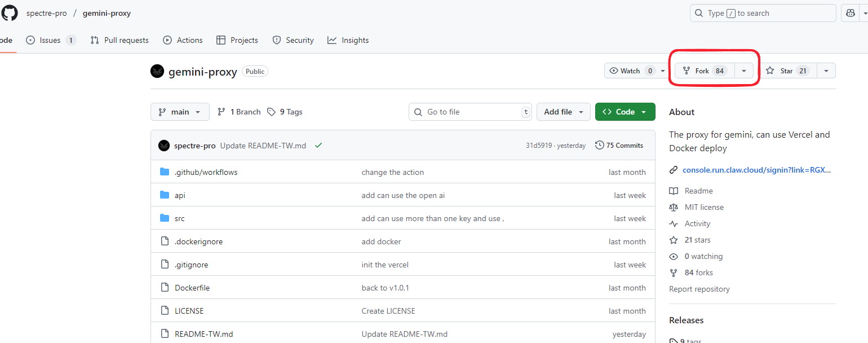Expand the fork options dropdown arrow
868x343 pixels.
(x=744, y=71)
